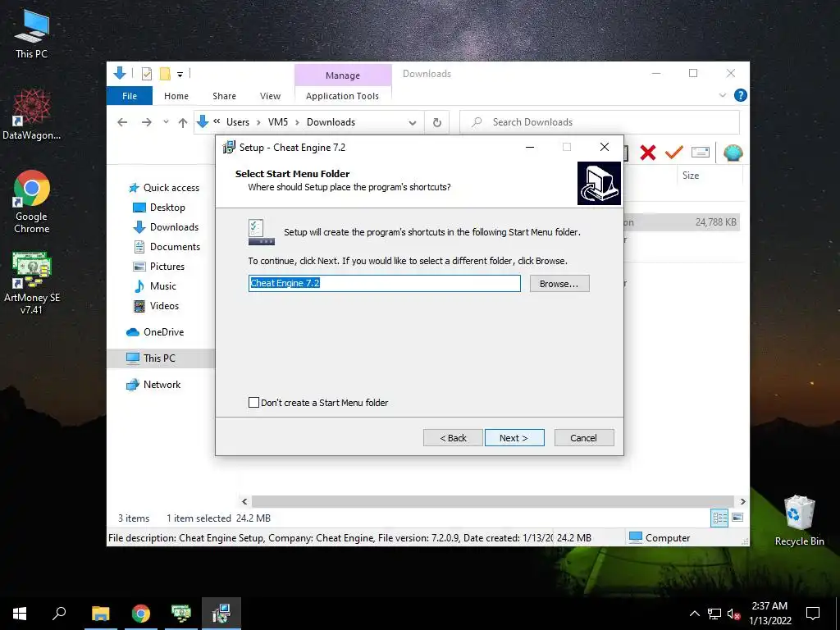
Task: Open recent locations dropdown arrow
Action: (166, 122)
